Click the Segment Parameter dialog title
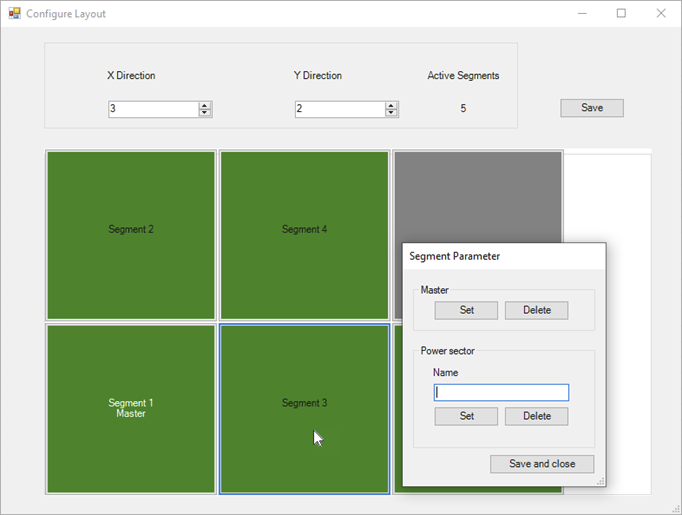 (x=455, y=256)
